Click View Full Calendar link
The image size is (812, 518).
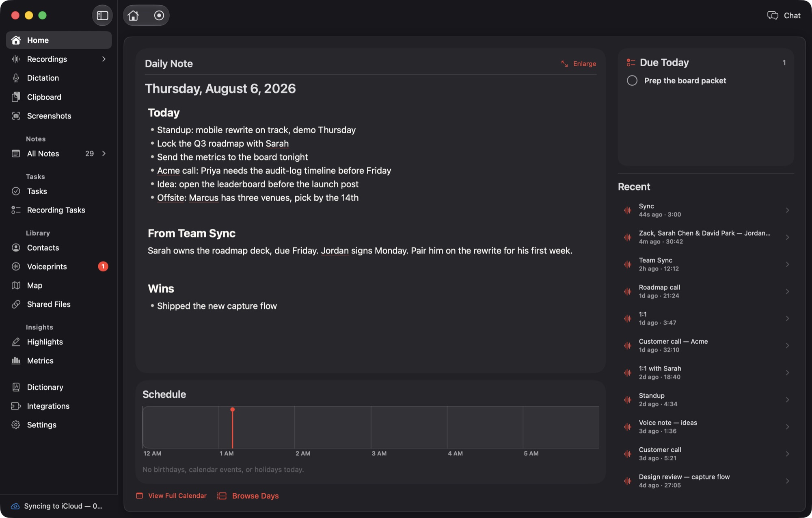171,496
